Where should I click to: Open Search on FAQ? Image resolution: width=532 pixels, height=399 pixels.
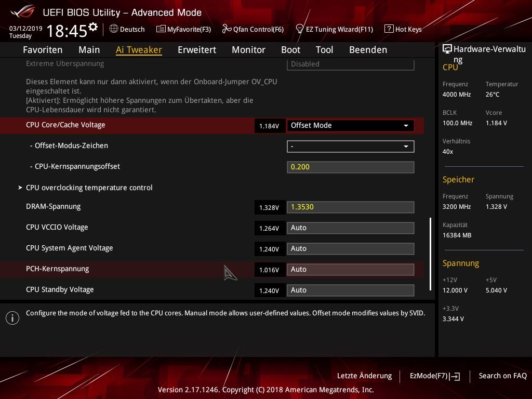point(502,376)
